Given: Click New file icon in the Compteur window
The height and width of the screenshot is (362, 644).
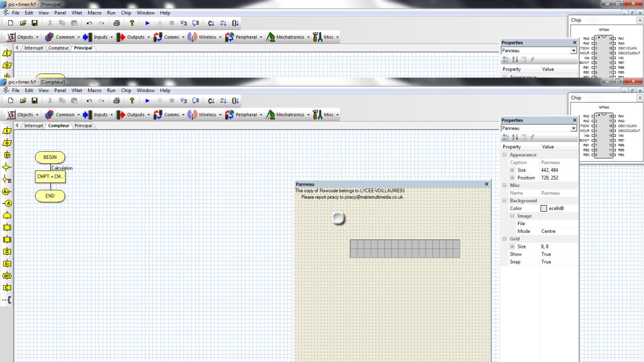Looking at the screenshot, I should pos(11,101).
